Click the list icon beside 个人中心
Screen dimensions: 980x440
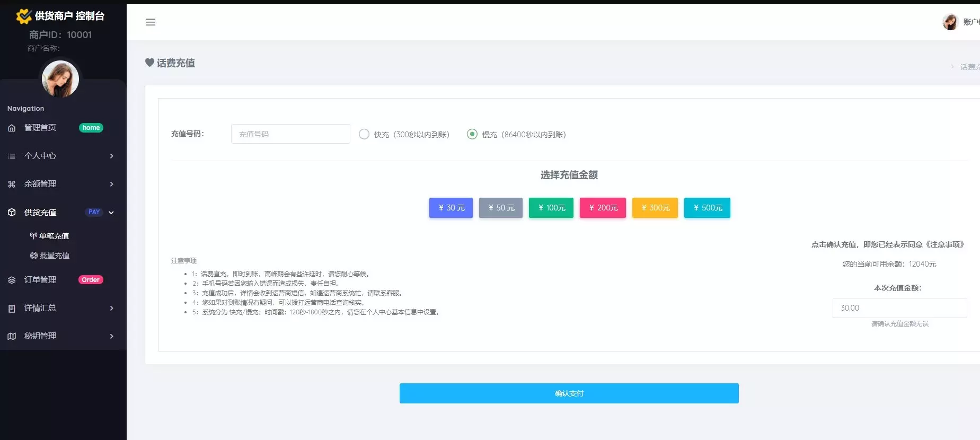[x=12, y=156]
